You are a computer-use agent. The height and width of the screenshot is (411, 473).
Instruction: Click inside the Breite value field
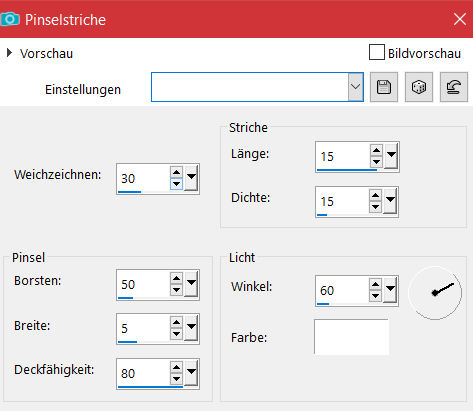tap(143, 328)
